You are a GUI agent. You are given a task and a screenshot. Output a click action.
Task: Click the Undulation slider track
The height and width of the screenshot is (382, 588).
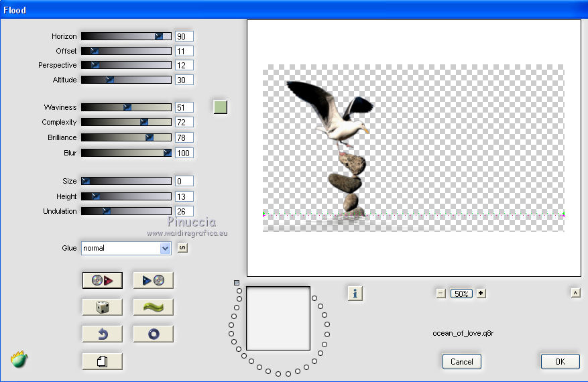[126, 210]
